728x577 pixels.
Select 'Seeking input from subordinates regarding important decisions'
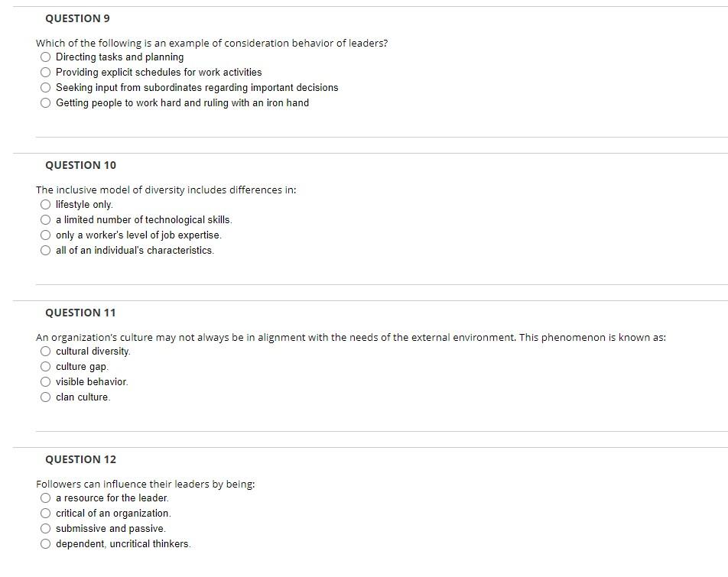coord(44,87)
